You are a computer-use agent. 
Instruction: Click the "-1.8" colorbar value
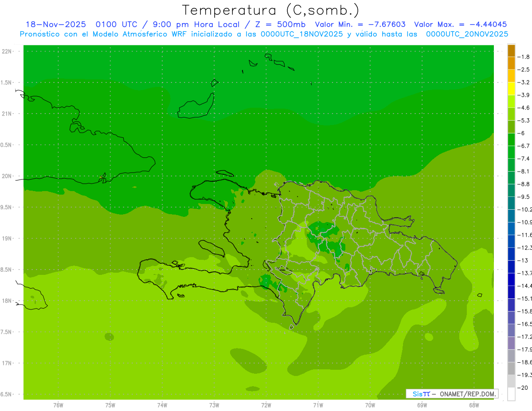pos(524,57)
